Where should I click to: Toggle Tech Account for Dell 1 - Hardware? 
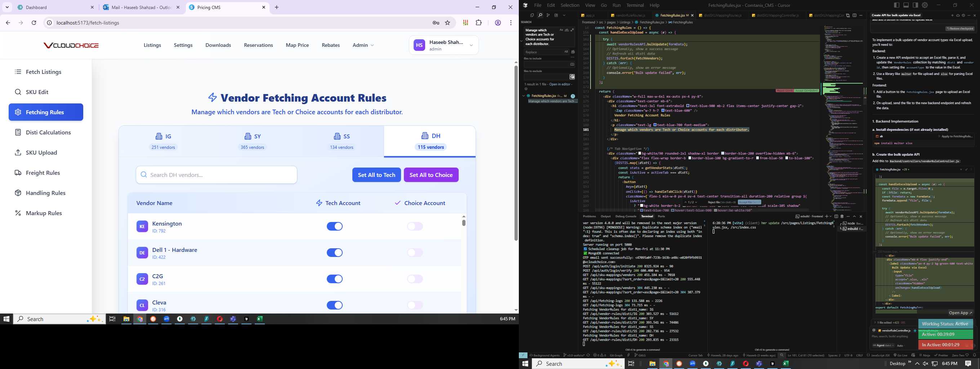(335, 253)
